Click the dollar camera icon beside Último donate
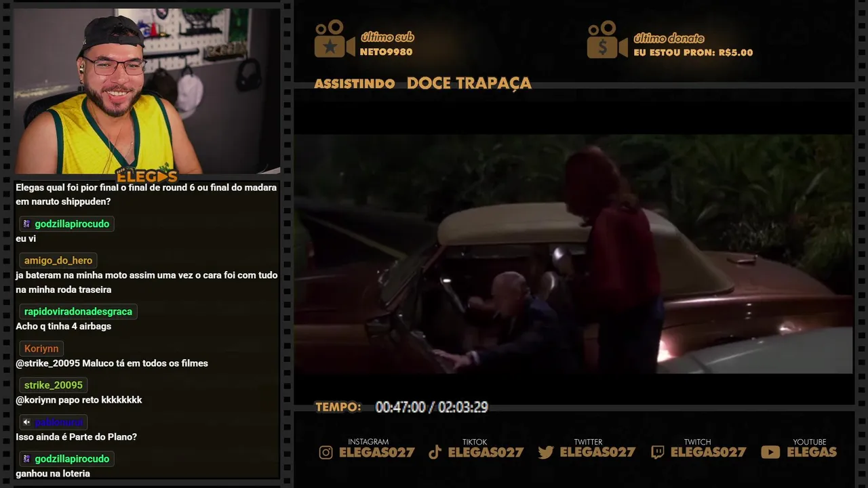The height and width of the screenshot is (488, 868). pyautogui.click(x=607, y=39)
